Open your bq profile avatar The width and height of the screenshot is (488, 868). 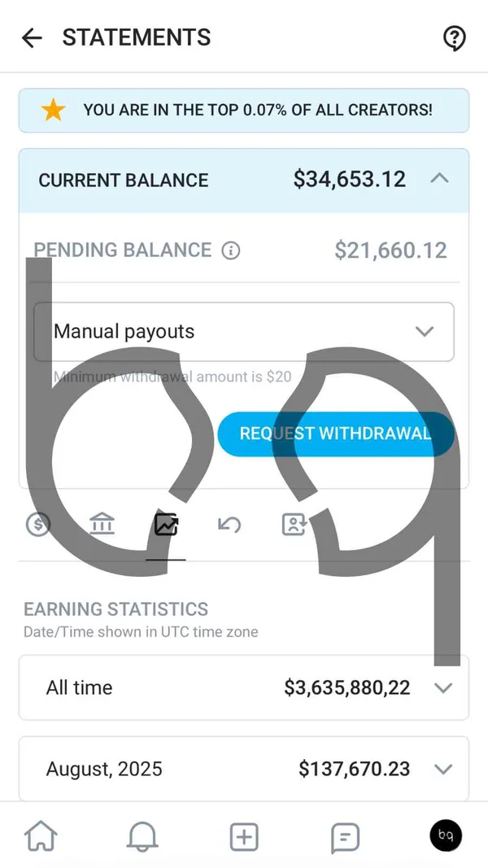(x=446, y=835)
